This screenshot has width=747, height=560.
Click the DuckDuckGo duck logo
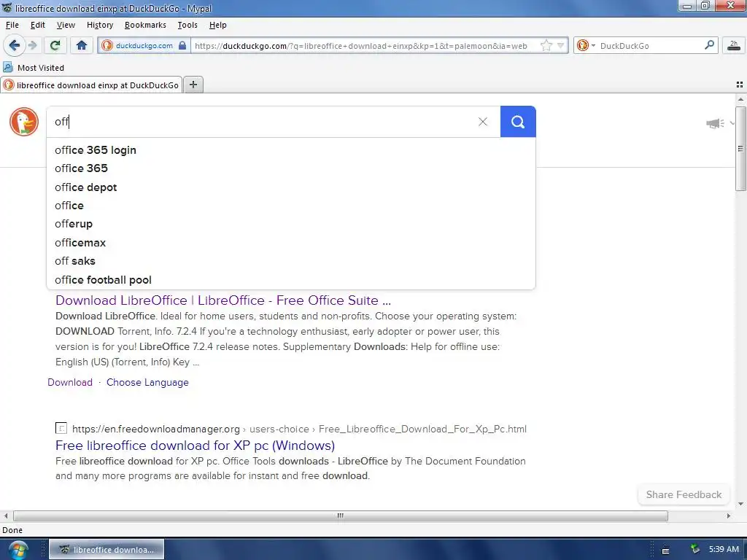point(24,122)
